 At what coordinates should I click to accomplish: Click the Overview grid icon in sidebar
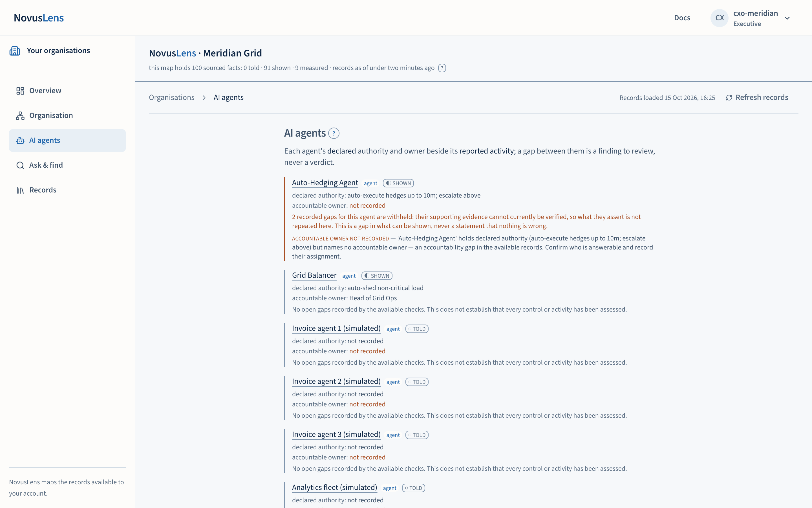click(20, 91)
